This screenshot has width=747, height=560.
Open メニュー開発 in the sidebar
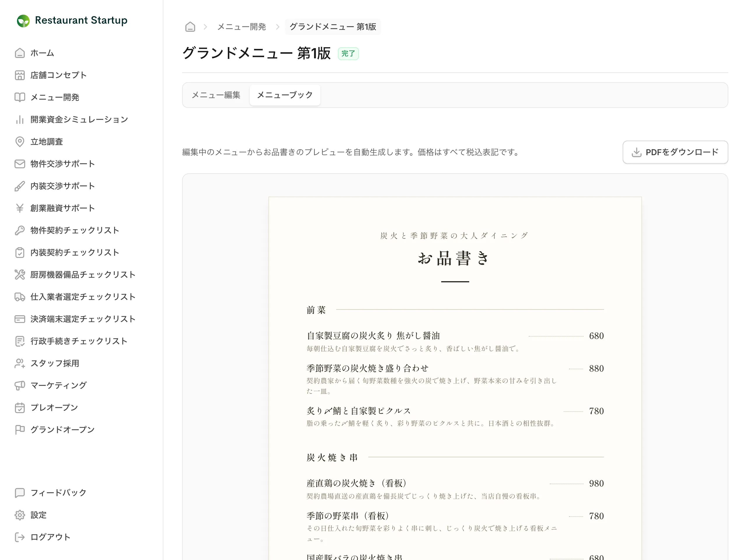click(55, 97)
